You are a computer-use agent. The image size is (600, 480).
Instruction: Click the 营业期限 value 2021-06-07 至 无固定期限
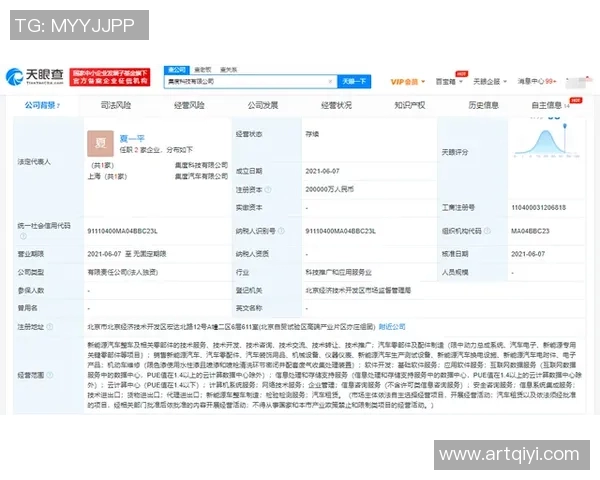127,254
